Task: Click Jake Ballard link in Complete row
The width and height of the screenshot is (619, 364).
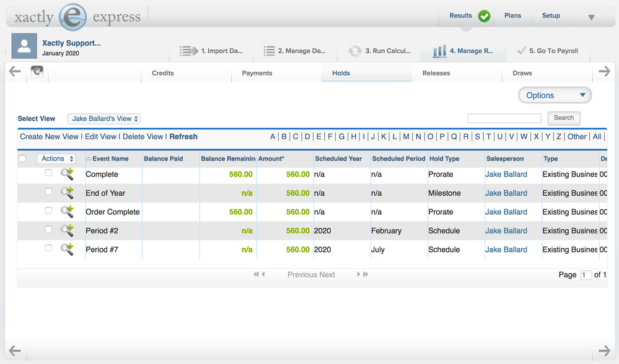Action: click(506, 175)
